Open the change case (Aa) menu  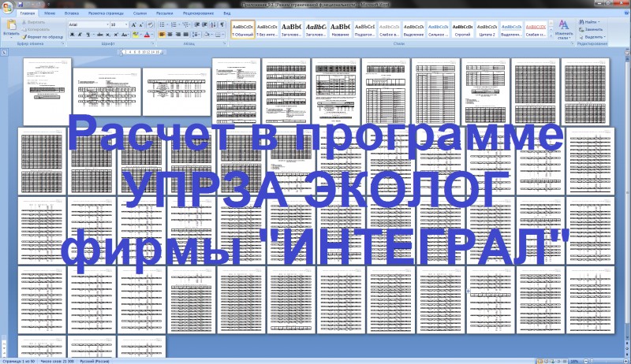click(125, 35)
